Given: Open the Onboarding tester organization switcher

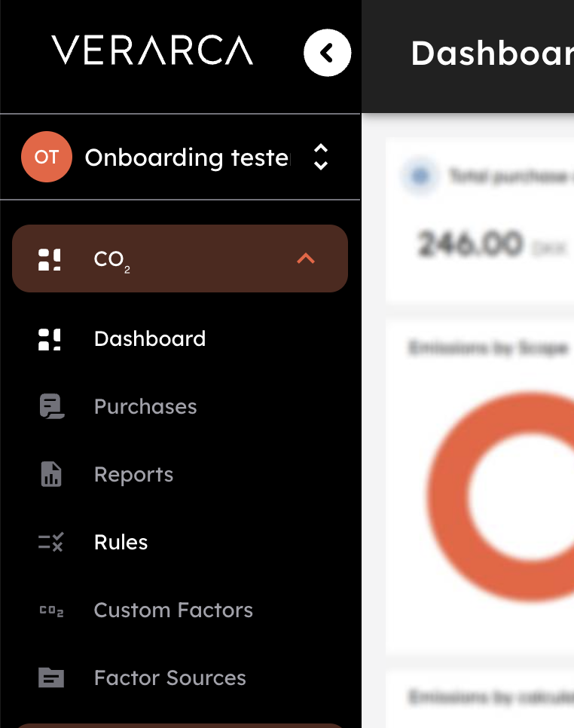Looking at the screenshot, I should click(321, 157).
